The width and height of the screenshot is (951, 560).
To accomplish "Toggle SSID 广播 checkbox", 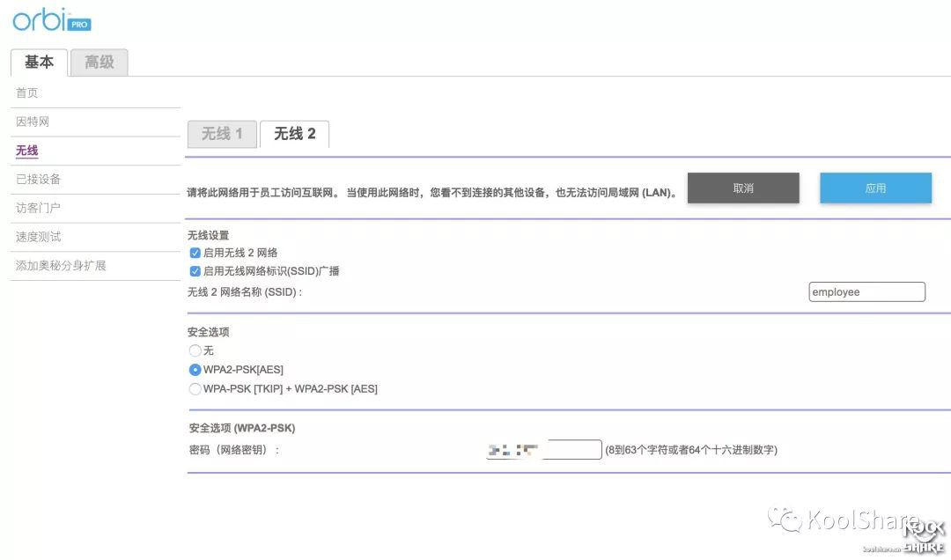I will 195,271.
